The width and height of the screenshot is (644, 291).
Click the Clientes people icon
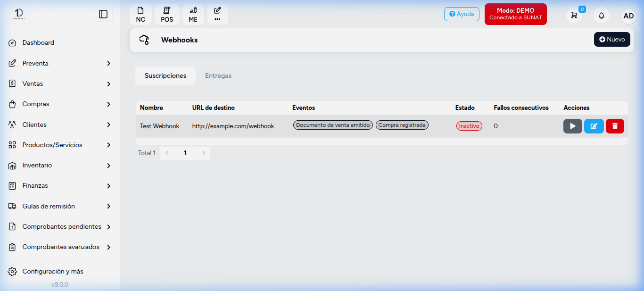13,125
